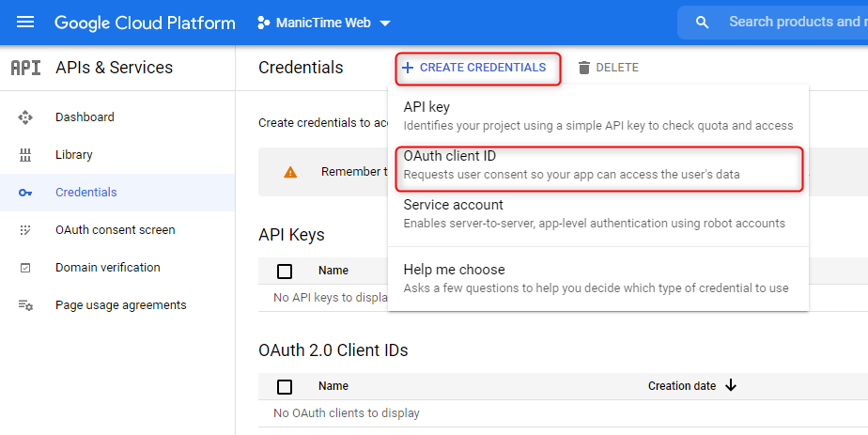Screen dimensions: 868x435
Task: Click the search magnifier icon
Action: 702,23
